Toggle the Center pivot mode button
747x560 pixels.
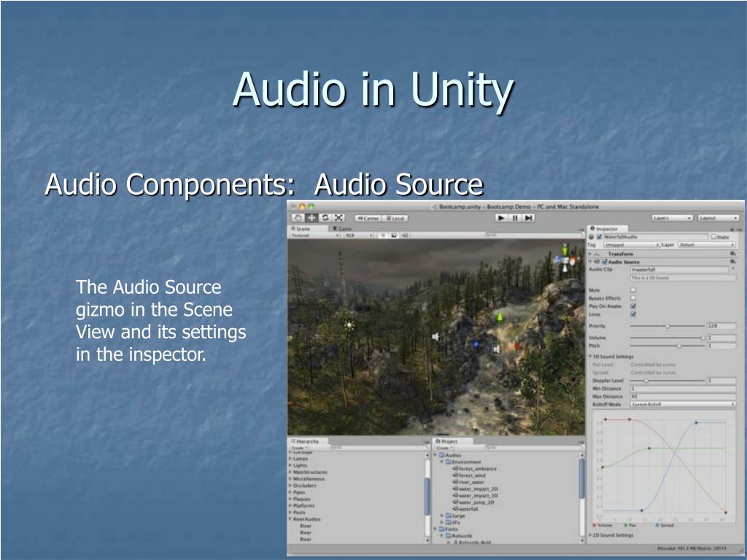pyautogui.click(x=368, y=218)
